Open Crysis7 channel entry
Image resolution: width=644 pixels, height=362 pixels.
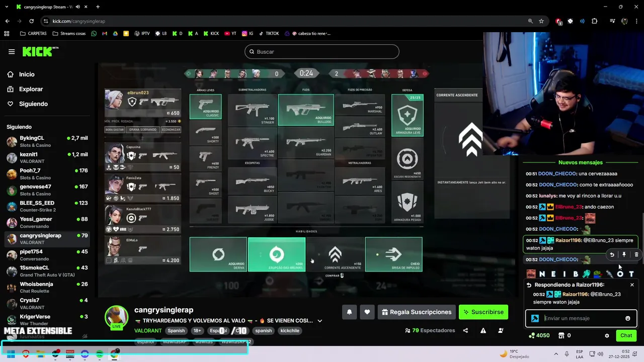coord(47,303)
